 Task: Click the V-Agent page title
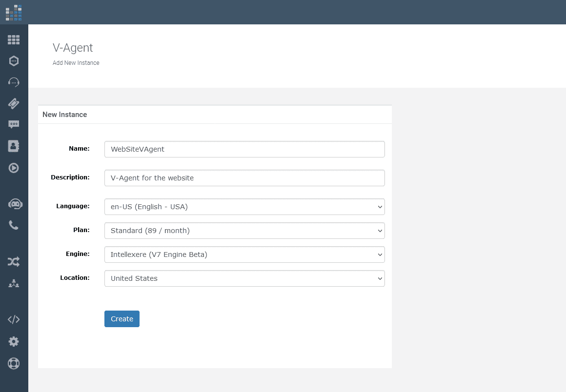(73, 48)
